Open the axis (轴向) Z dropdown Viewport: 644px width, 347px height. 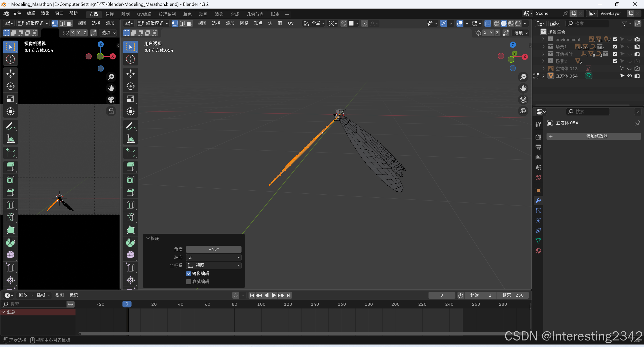click(214, 257)
